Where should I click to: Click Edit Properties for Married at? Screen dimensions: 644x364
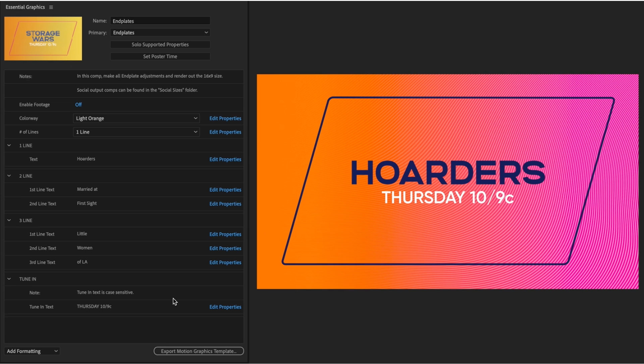pos(225,190)
